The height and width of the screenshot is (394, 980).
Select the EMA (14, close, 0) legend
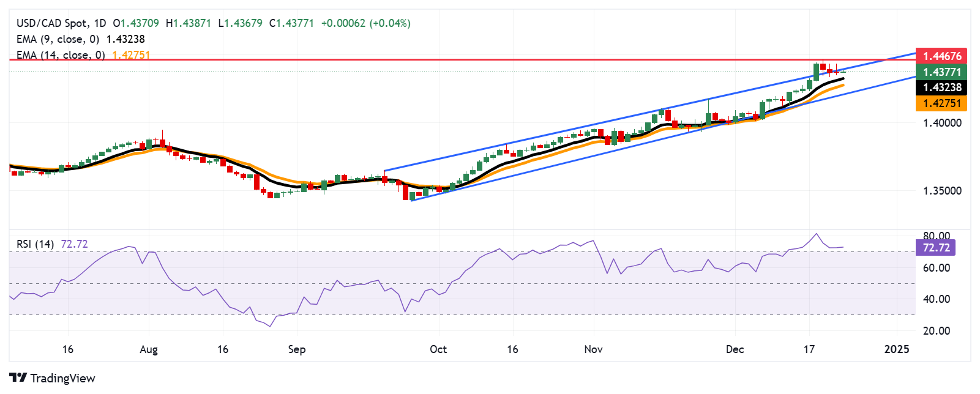61,55
